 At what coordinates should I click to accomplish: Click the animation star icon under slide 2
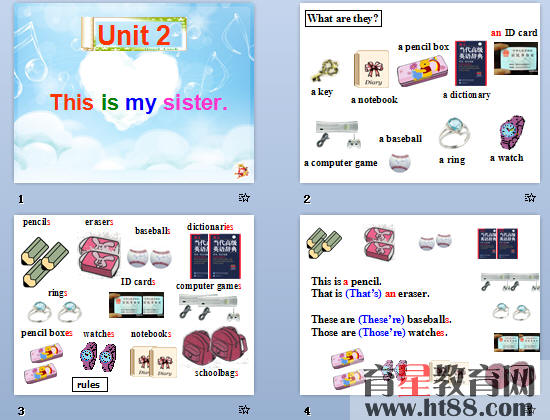tap(530, 198)
